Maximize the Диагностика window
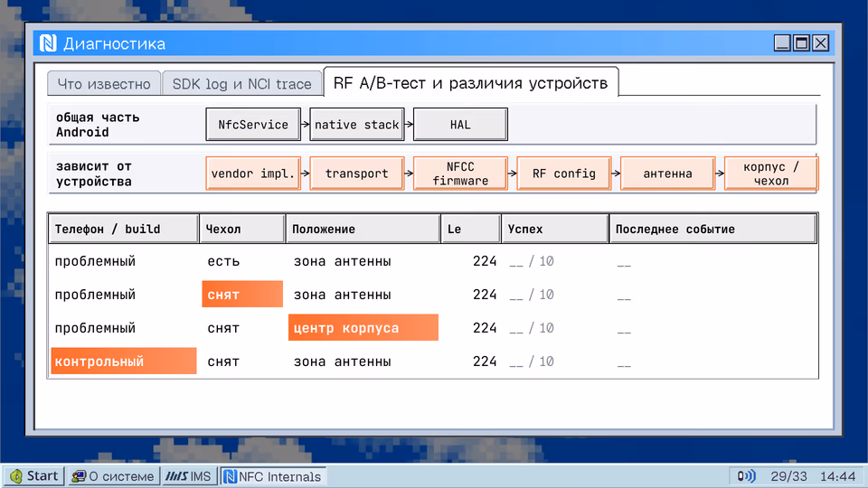 (x=801, y=42)
